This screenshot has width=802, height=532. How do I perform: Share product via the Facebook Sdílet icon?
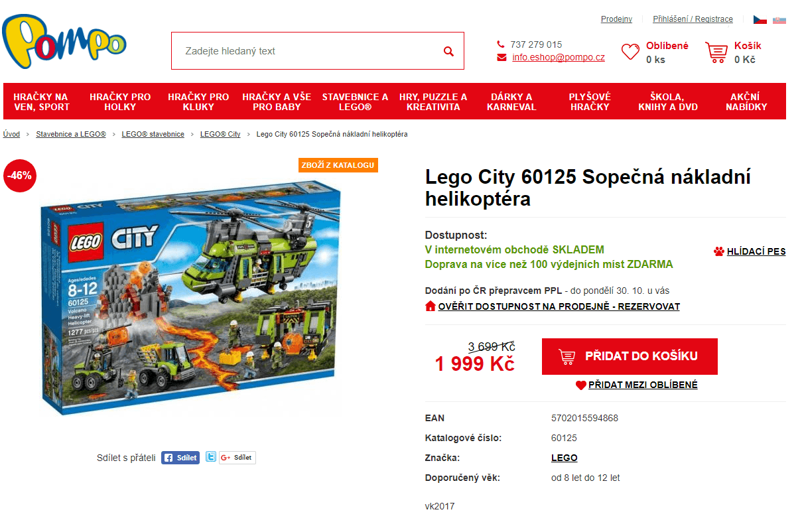pyautogui.click(x=180, y=457)
